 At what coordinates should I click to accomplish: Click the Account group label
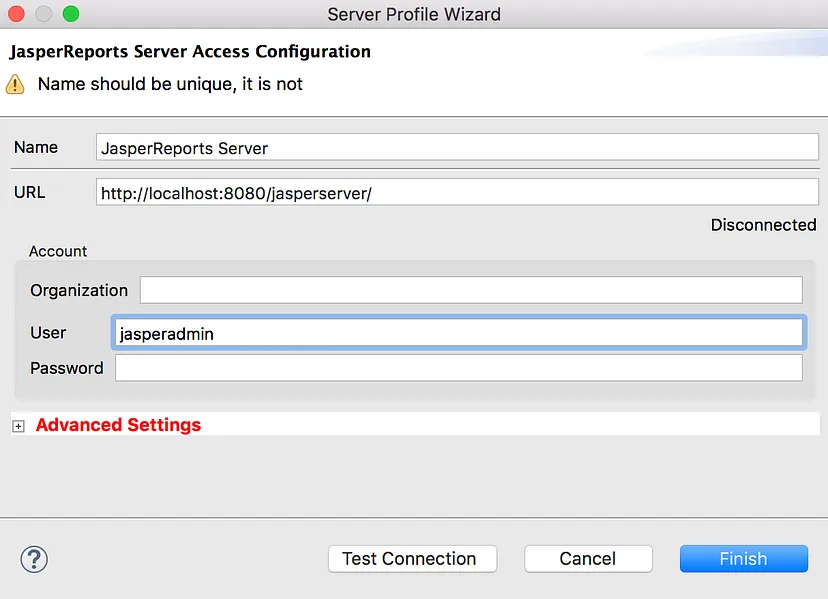pyautogui.click(x=58, y=251)
